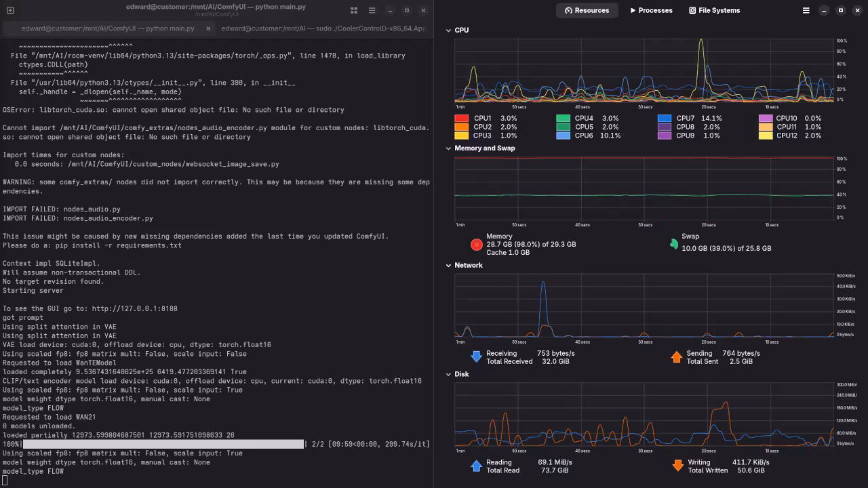This screenshot has height=488, width=868.
Task: Collapse the Memory and Swap section
Action: click(448, 148)
